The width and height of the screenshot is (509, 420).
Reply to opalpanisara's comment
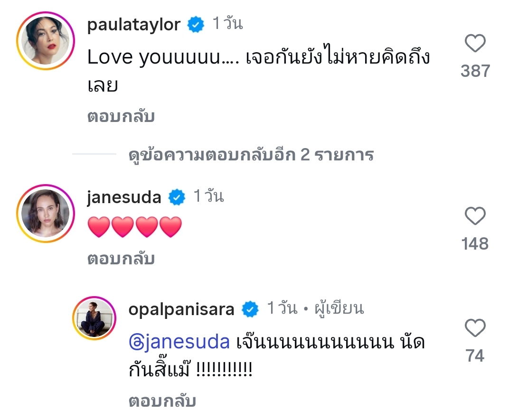162,401
